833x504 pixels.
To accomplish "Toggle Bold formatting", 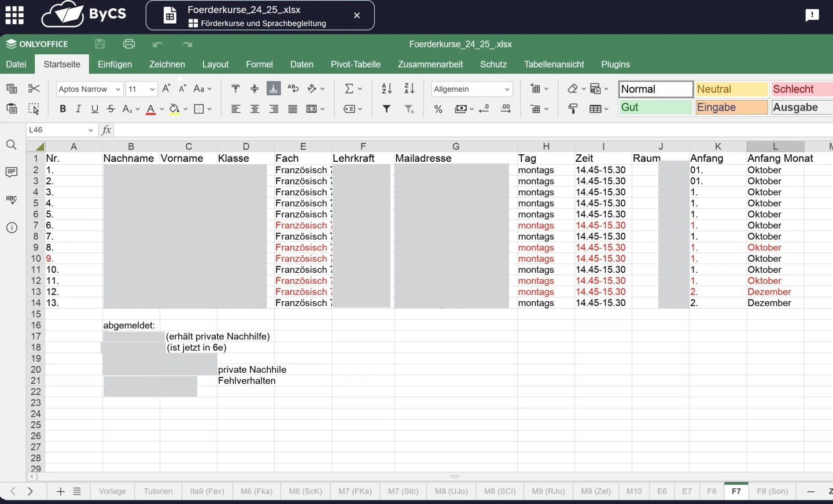I will (x=62, y=109).
